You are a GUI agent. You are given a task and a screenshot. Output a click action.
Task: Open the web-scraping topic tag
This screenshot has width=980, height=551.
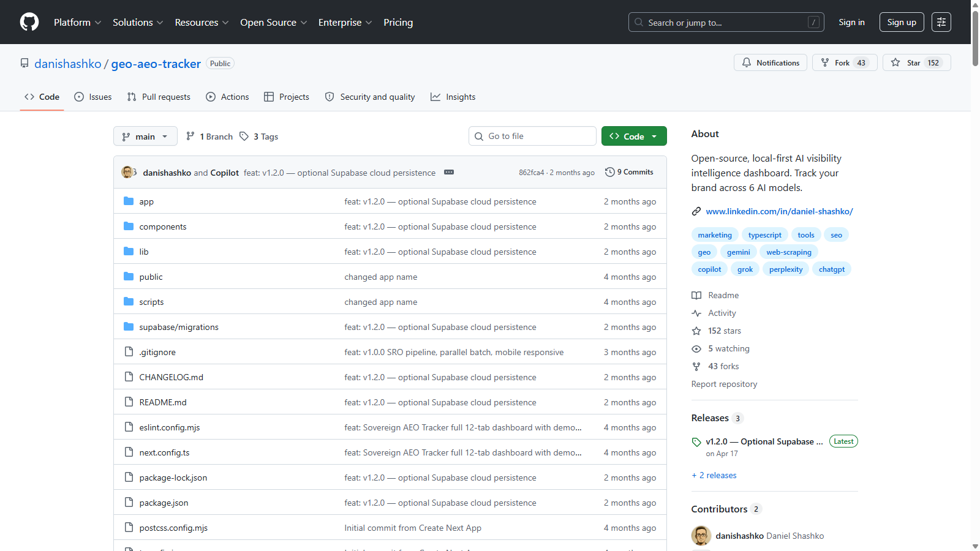[788, 252]
